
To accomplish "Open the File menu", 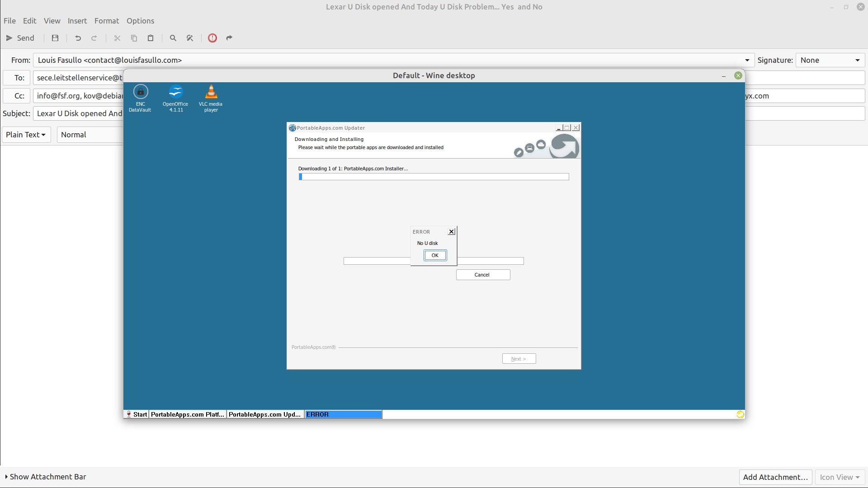I will 9,21.
